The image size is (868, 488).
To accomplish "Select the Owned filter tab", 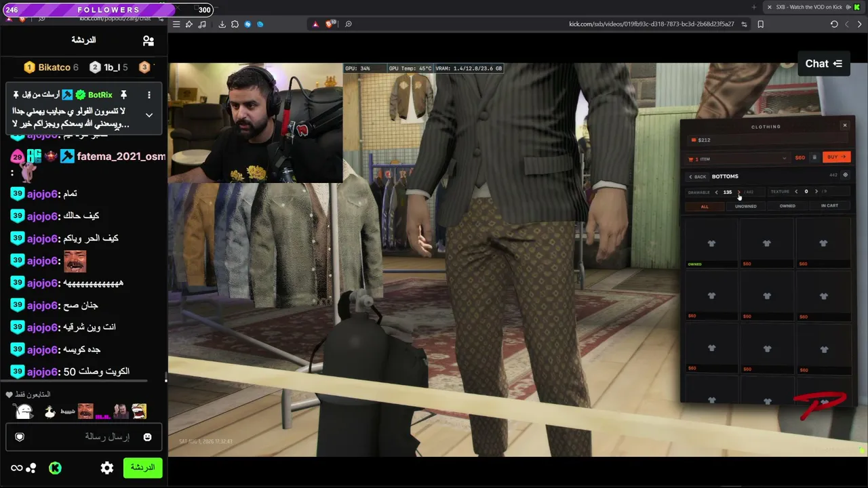I will pos(787,206).
